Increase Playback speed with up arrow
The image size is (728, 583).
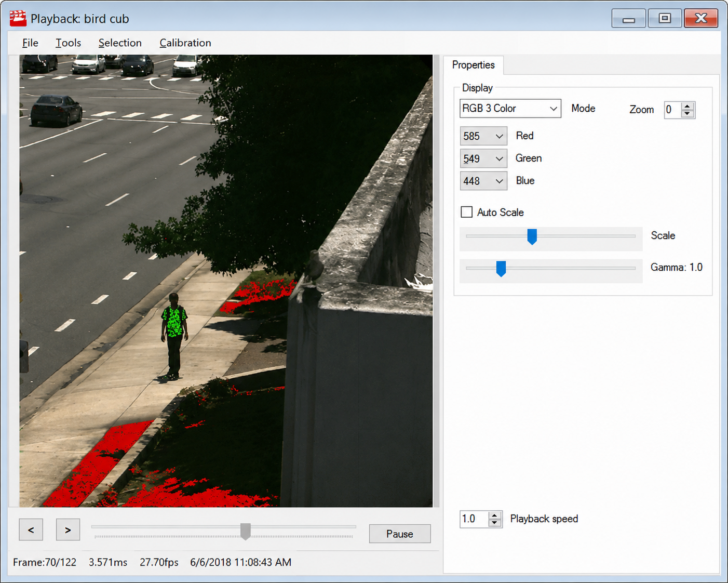coord(495,515)
